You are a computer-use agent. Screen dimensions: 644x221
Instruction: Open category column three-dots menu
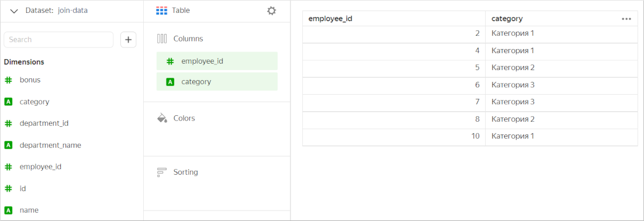626,19
